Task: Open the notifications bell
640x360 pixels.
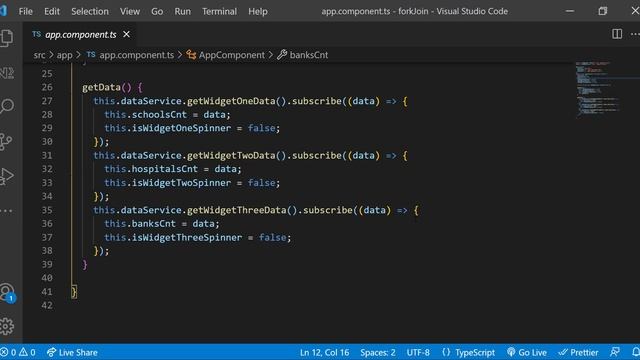Action: 636,352
